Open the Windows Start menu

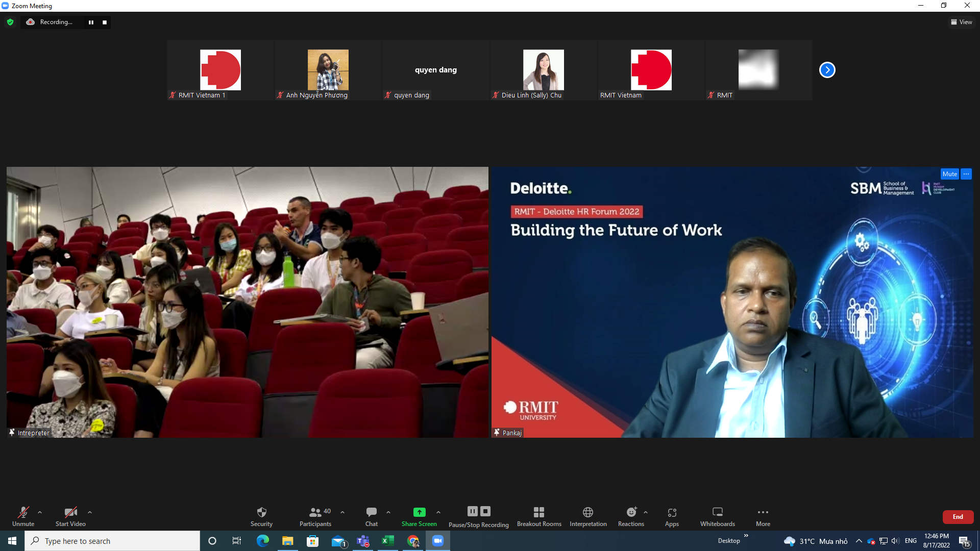coord(12,541)
